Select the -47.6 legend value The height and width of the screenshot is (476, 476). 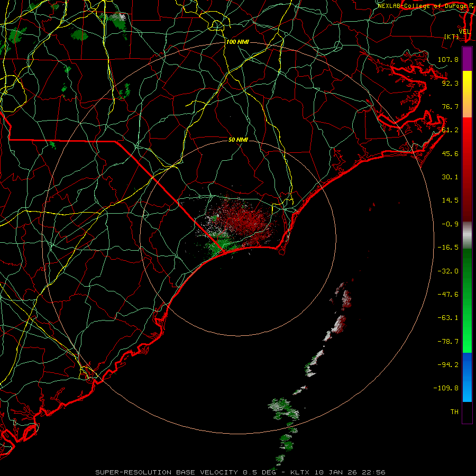click(x=448, y=295)
